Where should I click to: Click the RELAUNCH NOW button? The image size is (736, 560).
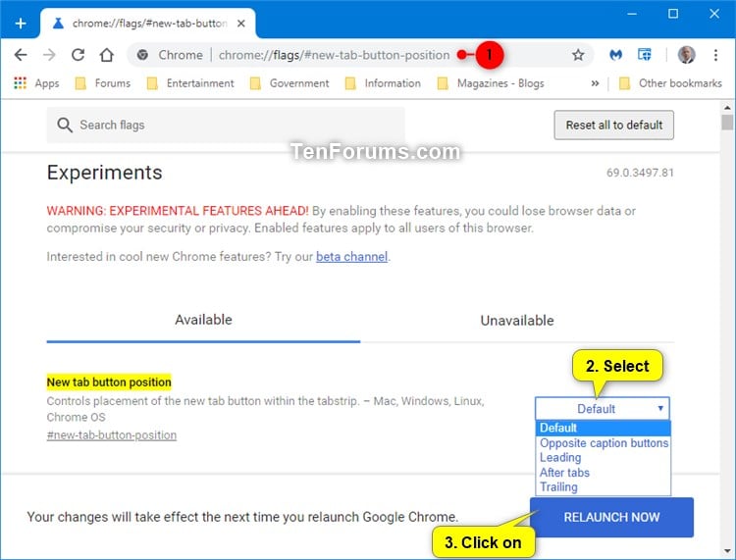pos(611,517)
